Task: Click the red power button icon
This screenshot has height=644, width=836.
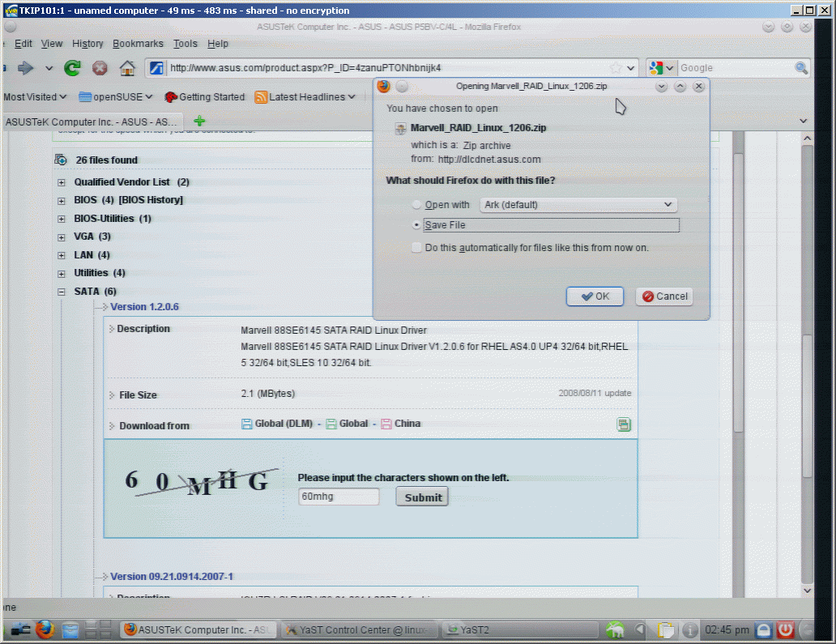Action: (x=785, y=630)
